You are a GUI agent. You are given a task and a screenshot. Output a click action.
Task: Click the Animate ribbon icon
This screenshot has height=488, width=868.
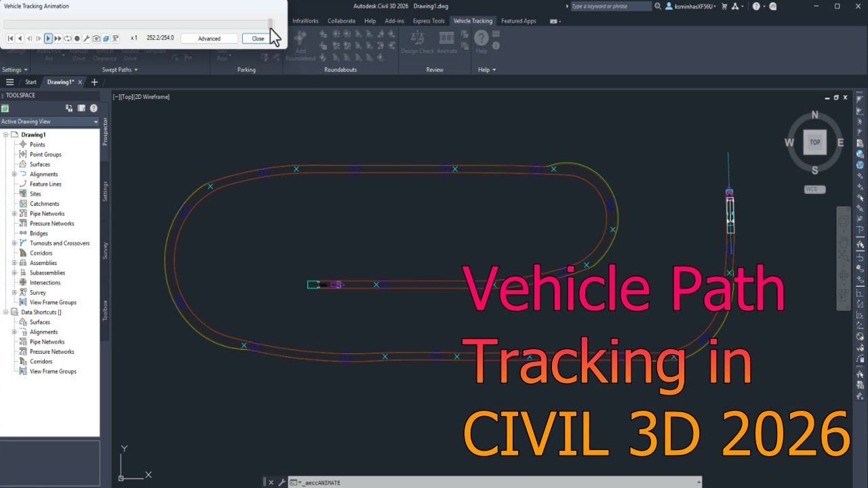[x=447, y=42]
